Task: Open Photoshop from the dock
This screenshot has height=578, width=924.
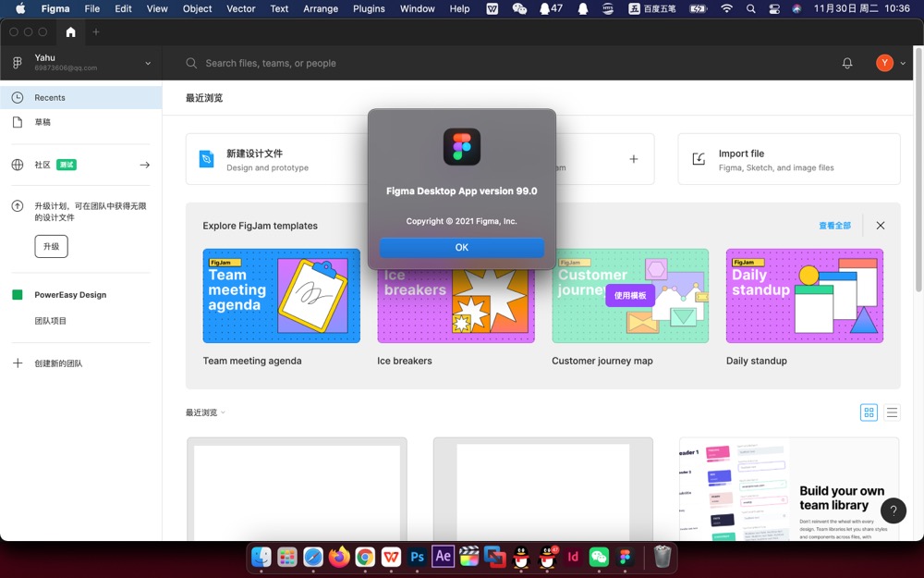Action: pyautogui.click(x=417, y=557)
